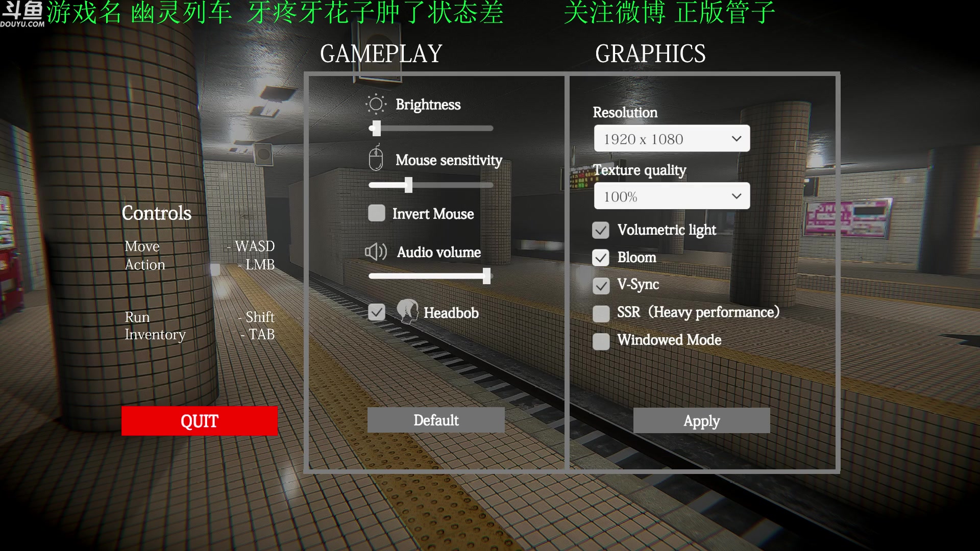The image size is (980, 551).
Task: Toggle the Invert Mouse checkbox
Action: pyautogui.click(x=377, y=213)
